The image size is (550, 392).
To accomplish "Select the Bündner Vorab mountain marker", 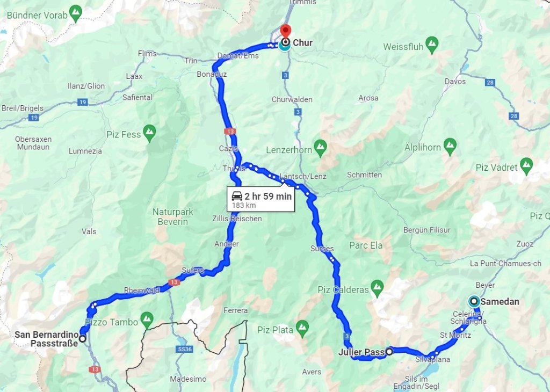I will click(x=76, y=14).
